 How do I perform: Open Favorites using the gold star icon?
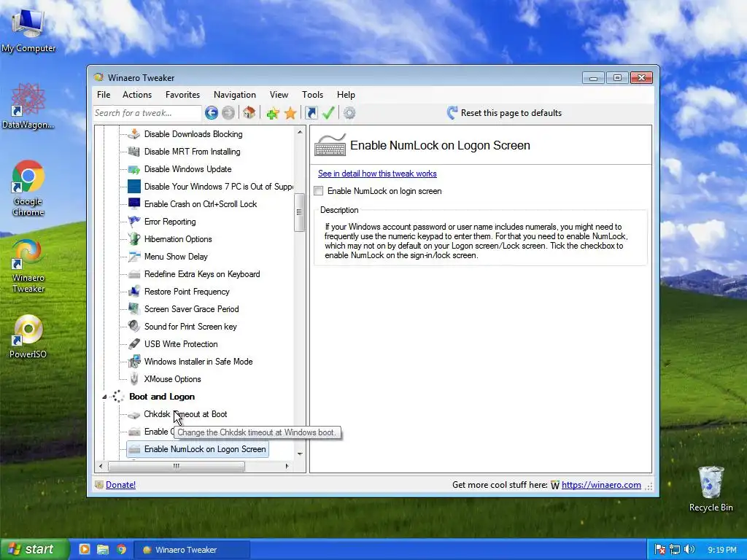[290, 113]
